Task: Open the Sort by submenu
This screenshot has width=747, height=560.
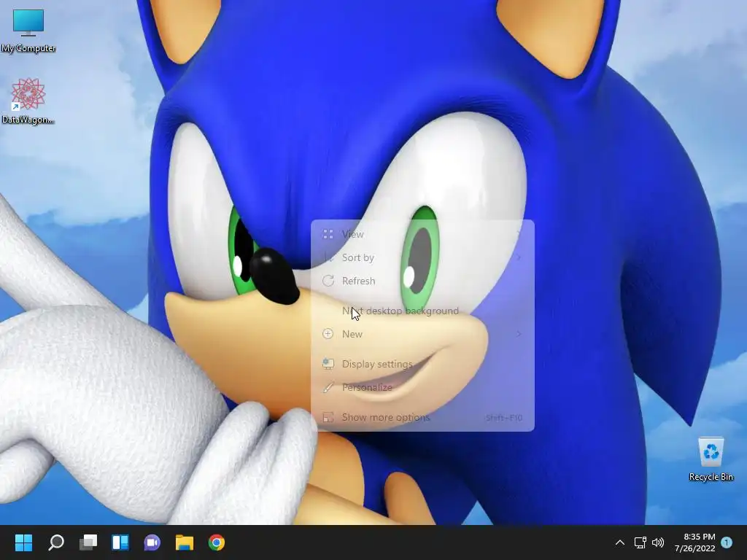Action: 422,257
